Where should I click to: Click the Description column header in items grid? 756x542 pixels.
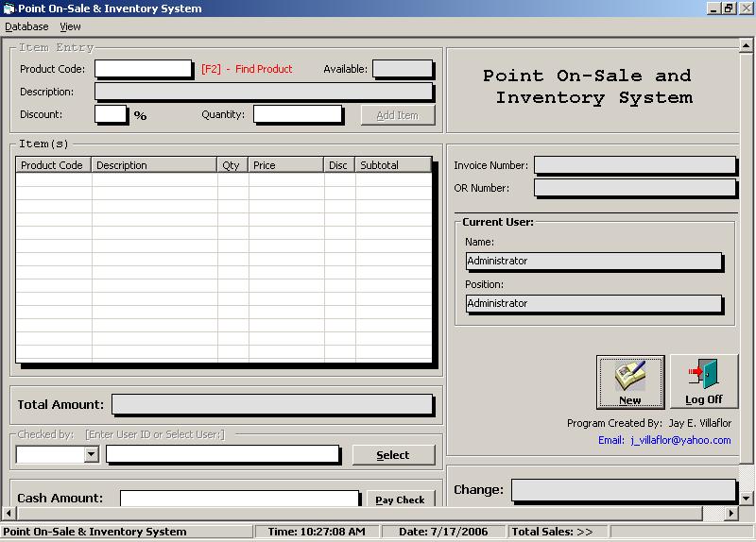coord(154,165)
